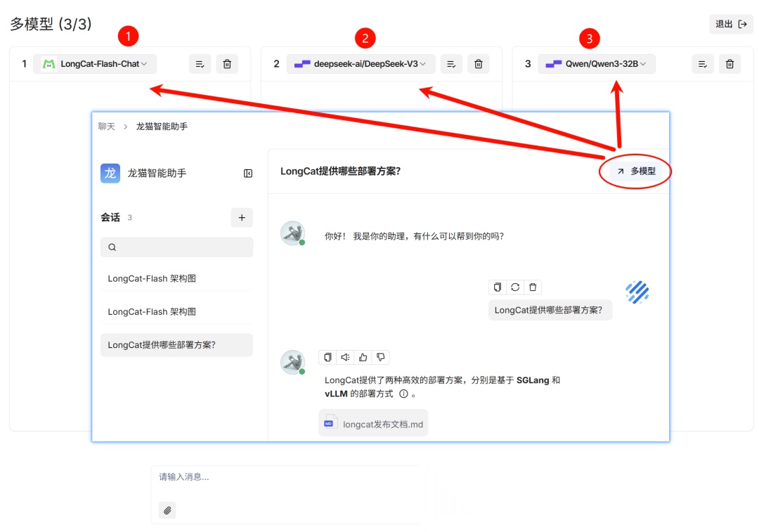Open the Qwen/Qwen3-32B model dropdown
The width and height of the screenshot is (759, 532).
tap(597, 64)
